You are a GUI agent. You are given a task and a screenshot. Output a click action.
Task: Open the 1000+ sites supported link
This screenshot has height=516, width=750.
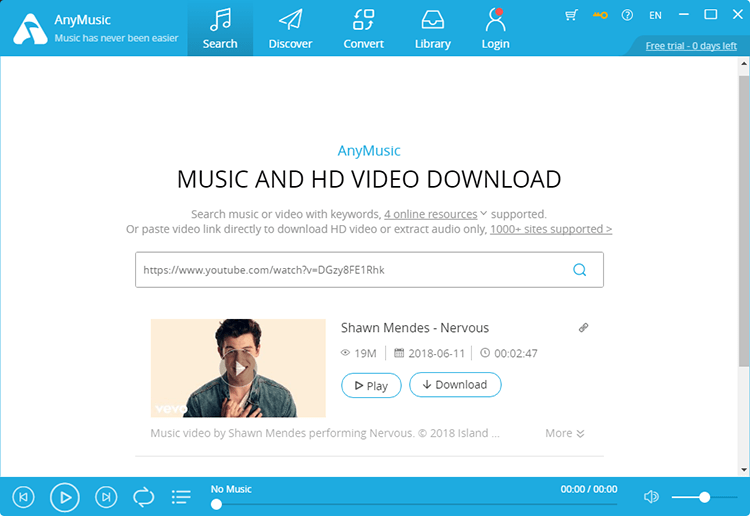(x=551, y=229)
